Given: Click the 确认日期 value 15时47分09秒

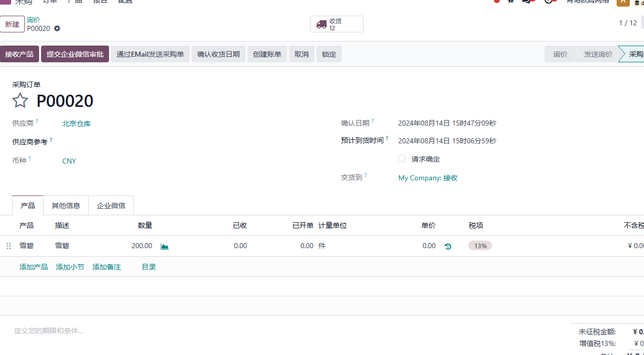Looking at the screenshot, I should click(x=447, y=123).
